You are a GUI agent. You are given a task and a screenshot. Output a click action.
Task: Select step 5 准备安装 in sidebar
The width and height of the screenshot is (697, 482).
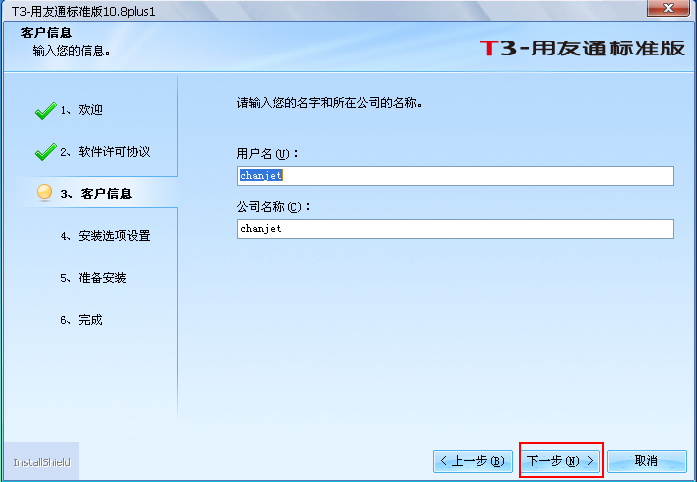point(93,278)
